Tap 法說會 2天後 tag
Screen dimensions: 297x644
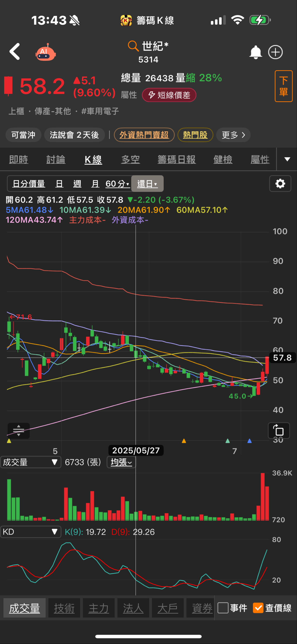tap(74, 135)
